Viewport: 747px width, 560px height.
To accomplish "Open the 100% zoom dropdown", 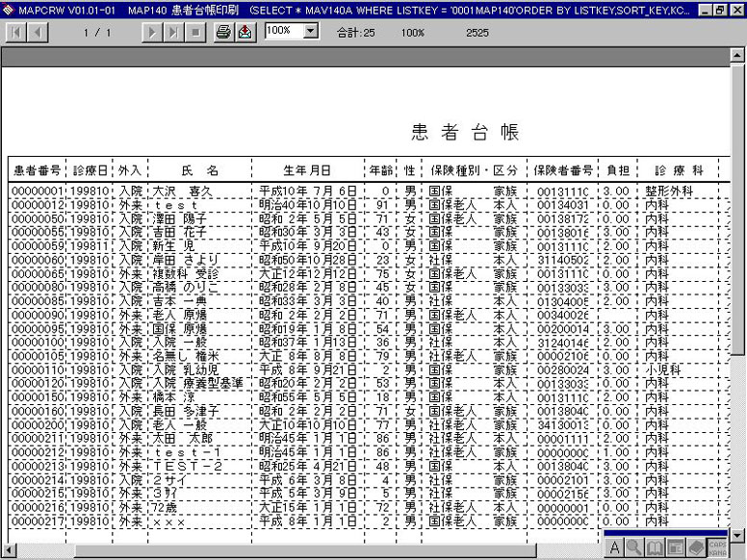I will click(x=310, y=31).
